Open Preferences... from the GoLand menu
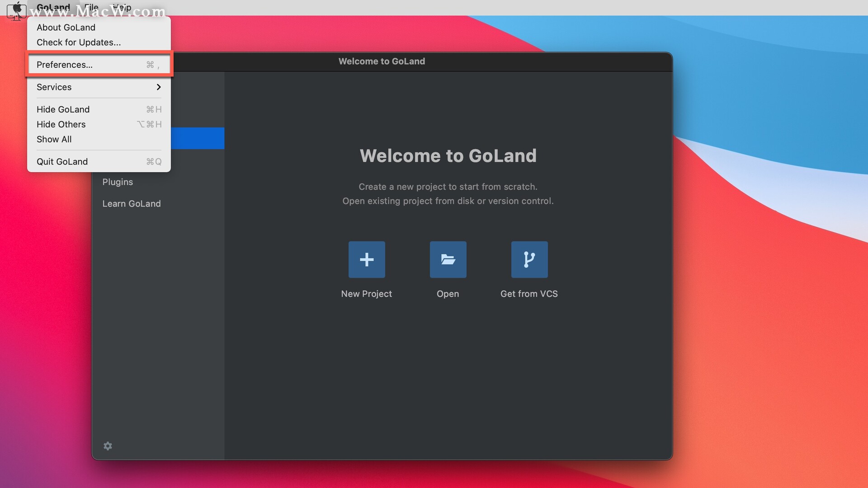Screen dimensions: 868x488 (99, 65)
